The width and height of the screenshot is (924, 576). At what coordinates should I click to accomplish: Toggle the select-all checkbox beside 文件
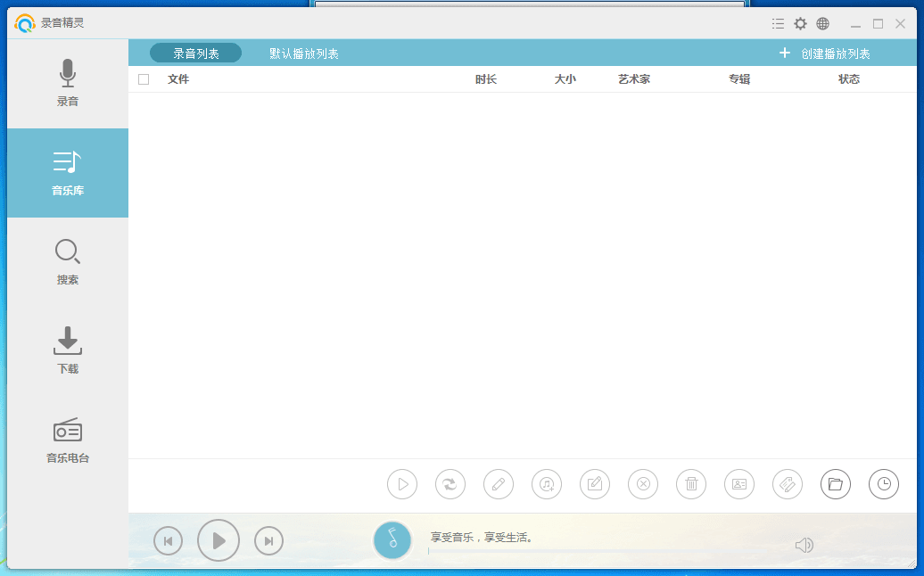click(144, 79)
